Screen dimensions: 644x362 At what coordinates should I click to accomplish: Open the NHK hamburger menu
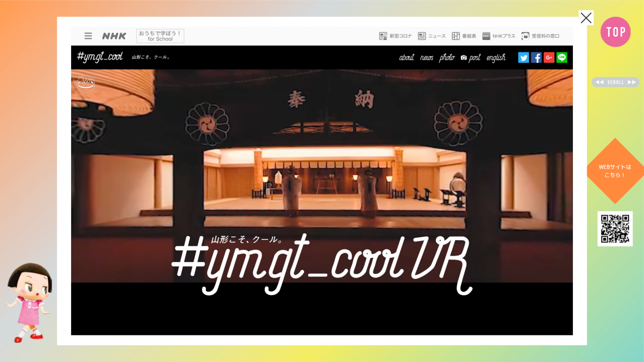(x=88, y=36)
